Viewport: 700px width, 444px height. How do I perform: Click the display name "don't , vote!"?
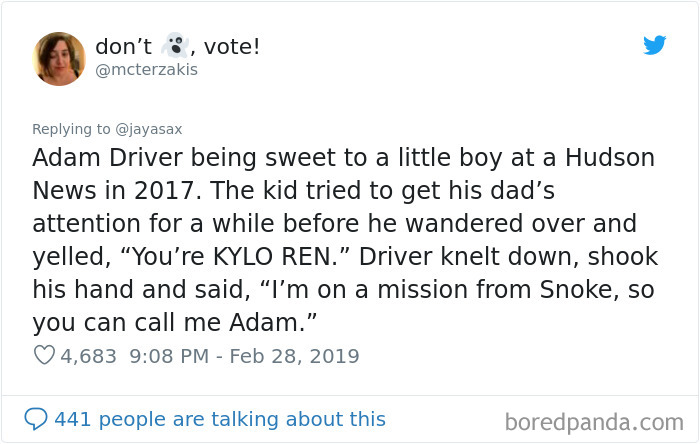[x=177, y=46]
